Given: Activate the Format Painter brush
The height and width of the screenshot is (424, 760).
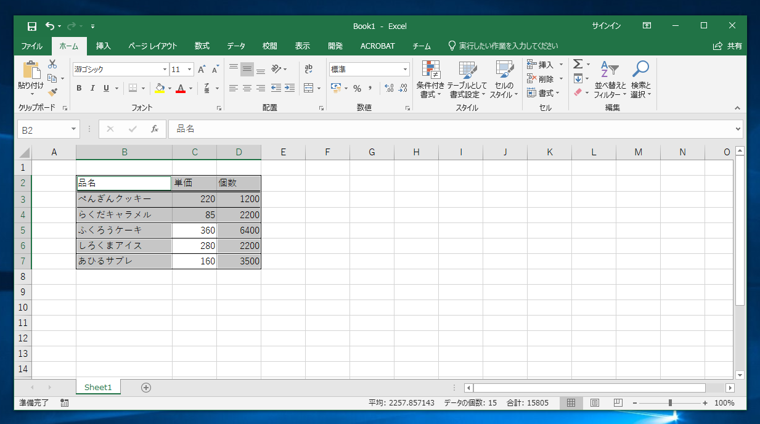Looking at the screenshot, I should [52, 92].
